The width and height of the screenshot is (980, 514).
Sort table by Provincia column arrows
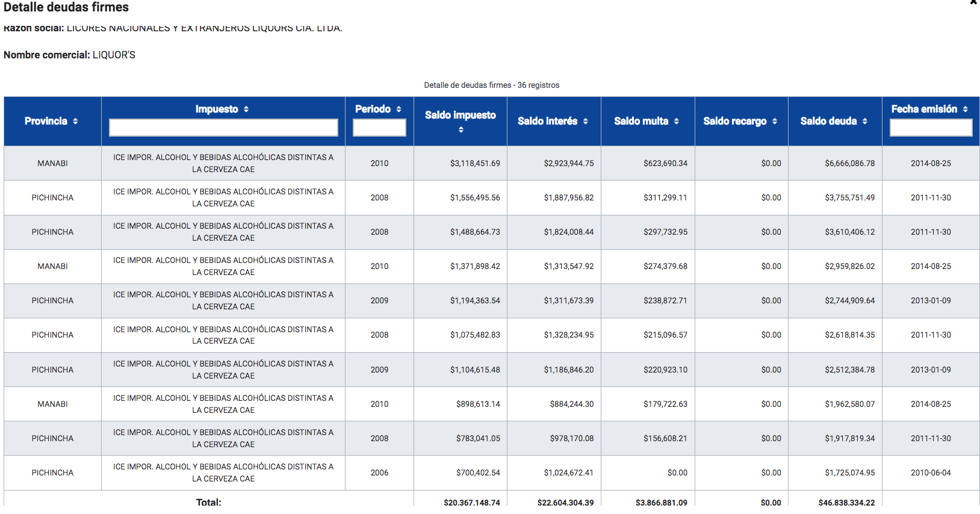pos(75,122)
